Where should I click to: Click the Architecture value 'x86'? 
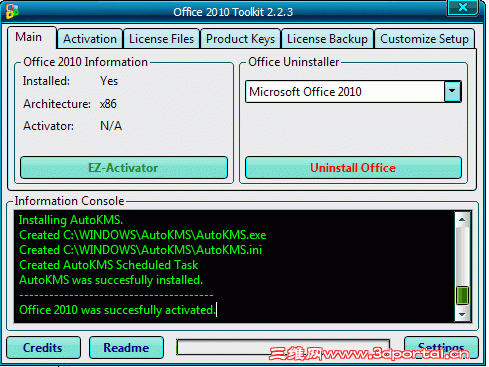click(x=108, y=104)
